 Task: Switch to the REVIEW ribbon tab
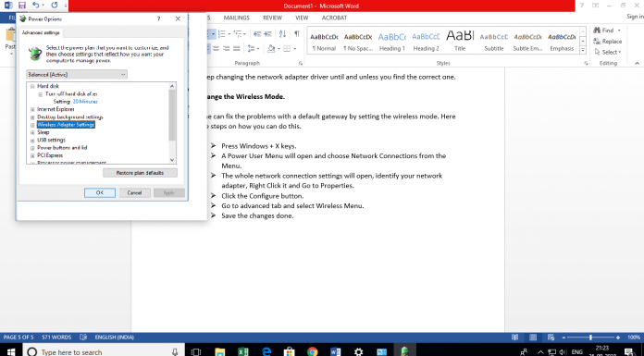coord(272,18)
